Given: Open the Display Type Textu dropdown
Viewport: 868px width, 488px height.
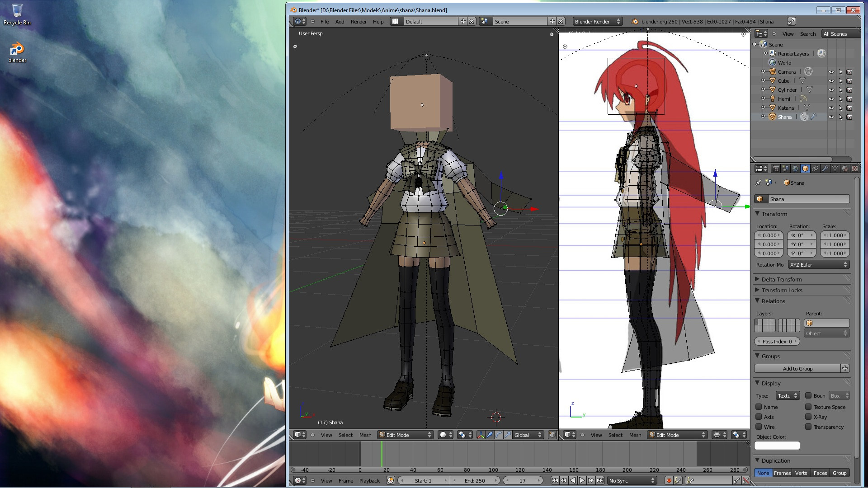Looking at the screenshot, I should click(788, 395).
